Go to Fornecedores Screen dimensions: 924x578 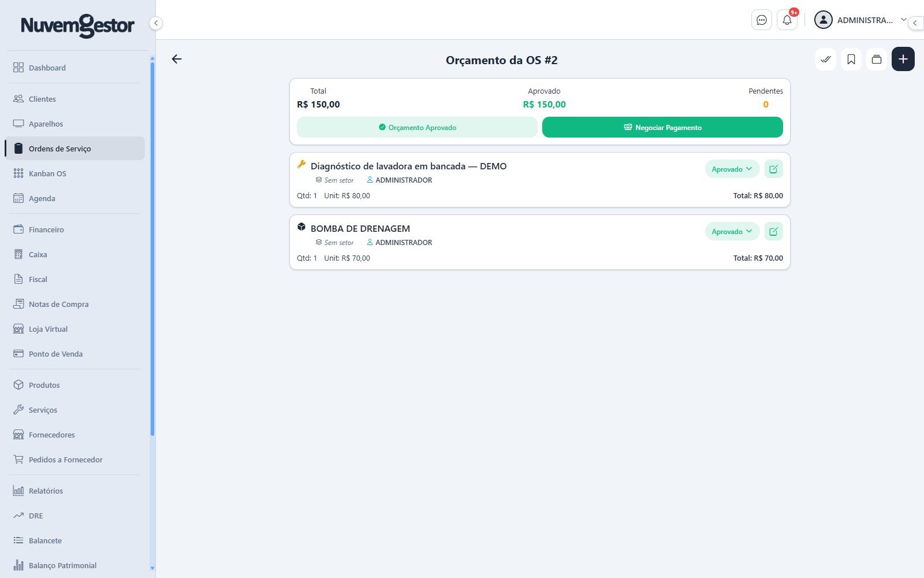pyautogui.click(x=75, y=435)
